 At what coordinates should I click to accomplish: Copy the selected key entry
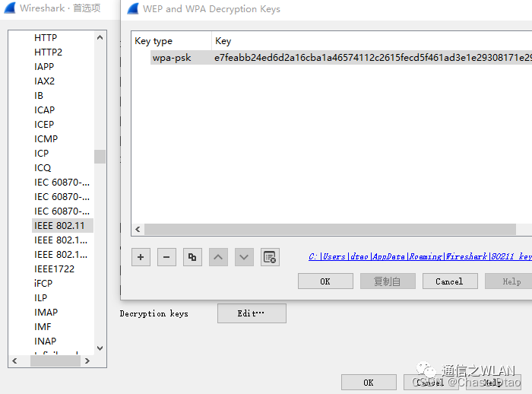(192, 257)
